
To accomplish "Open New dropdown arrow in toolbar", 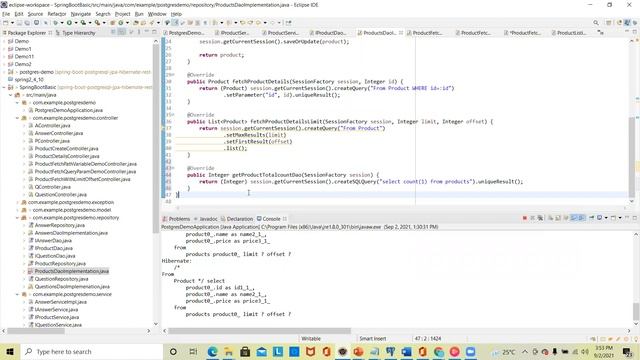I will click(12, 23).
